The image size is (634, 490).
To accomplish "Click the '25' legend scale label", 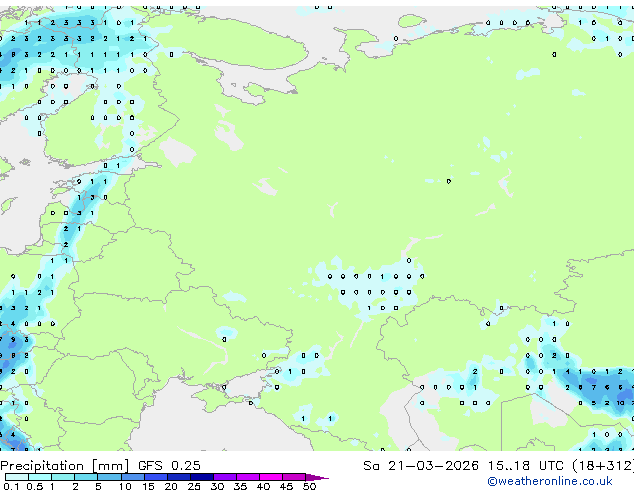I will [x=194, y=486].
